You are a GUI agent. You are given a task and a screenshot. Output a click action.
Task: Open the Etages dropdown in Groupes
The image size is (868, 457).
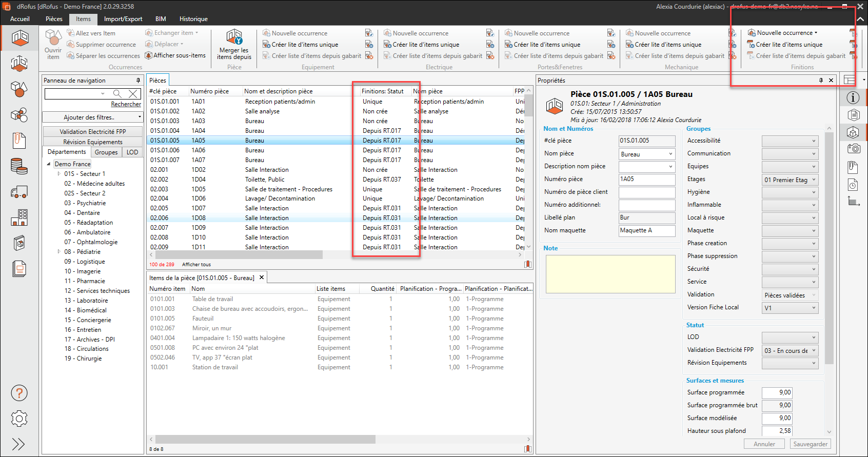(814, 180)
